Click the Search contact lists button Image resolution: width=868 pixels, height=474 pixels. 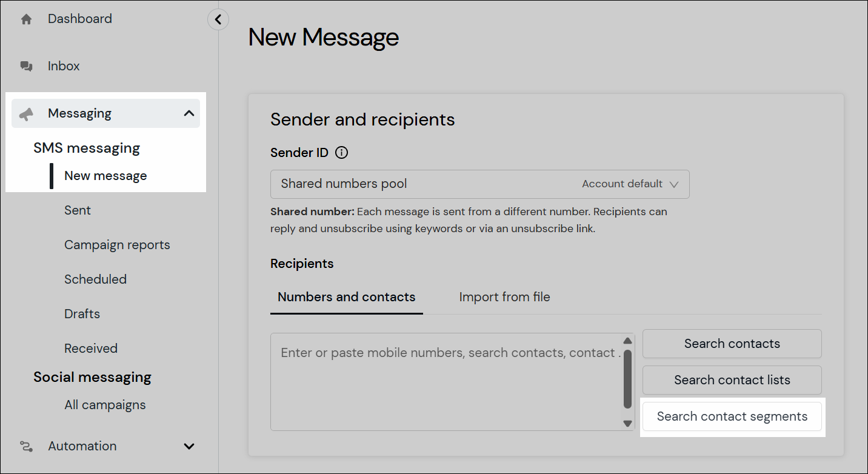732,380
